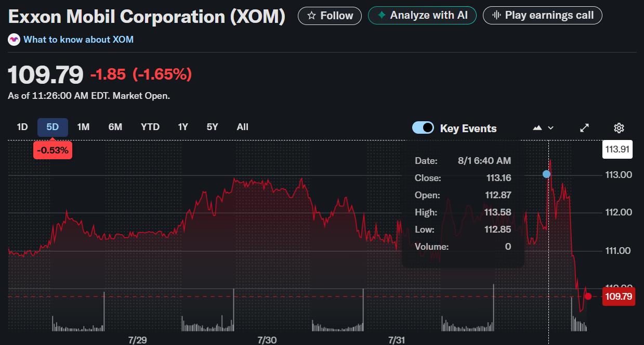Click the sparkle icon in Analyze with AI
Image resolution: width=644 pixels, height=345 pixels.
[x=381, y=15]
